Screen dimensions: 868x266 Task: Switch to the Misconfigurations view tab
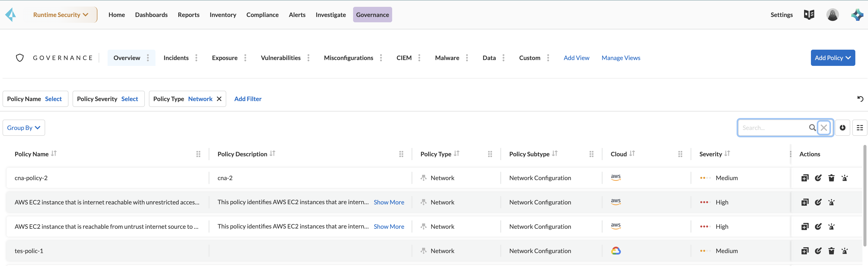[349, 58]
